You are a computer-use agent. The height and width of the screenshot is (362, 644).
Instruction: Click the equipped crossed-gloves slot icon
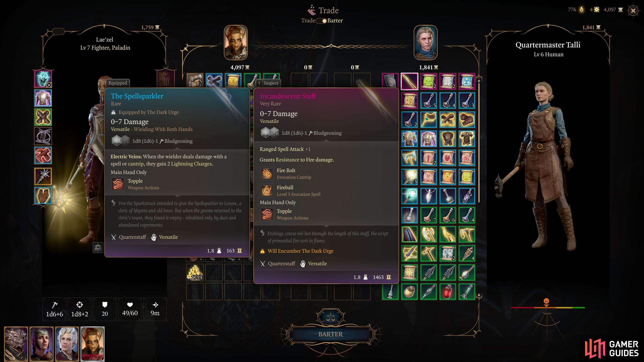click(43, 117)
